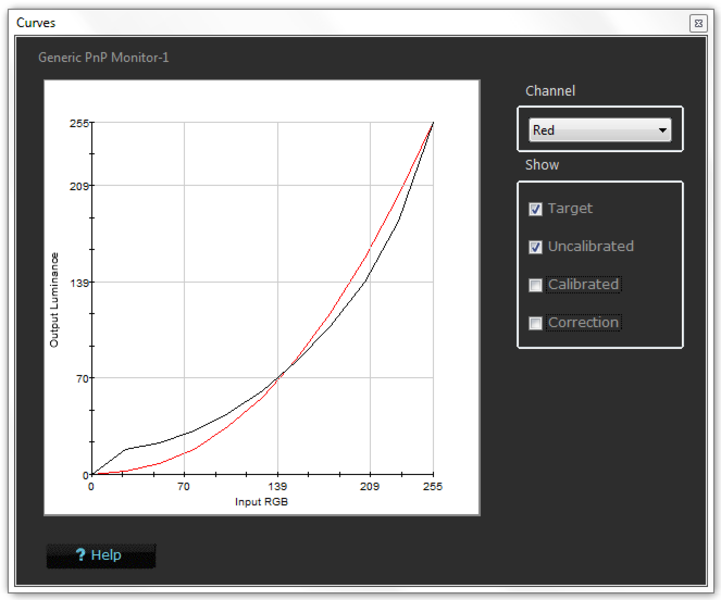Screen dimensions: 721x600
Task: Click the Output Luminance axis label
Action: [54, 300]
